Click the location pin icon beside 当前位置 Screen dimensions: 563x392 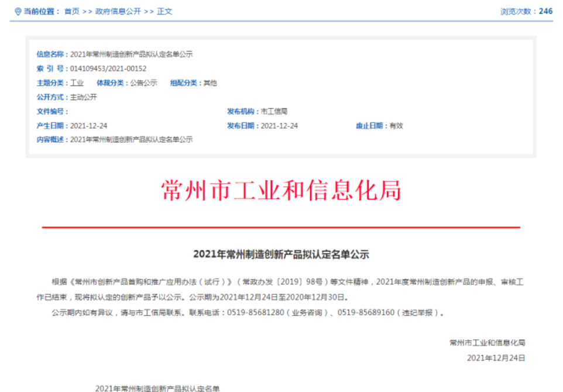click(18, 11)
